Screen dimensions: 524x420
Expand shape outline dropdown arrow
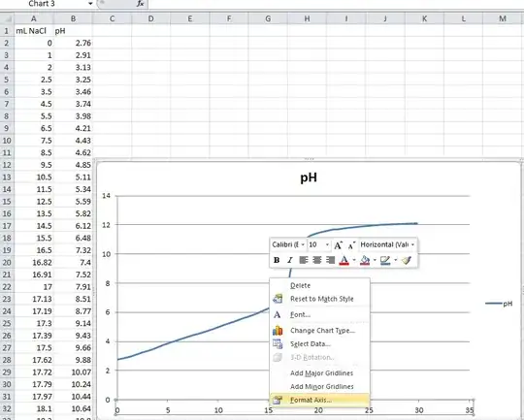click(395, 260)
